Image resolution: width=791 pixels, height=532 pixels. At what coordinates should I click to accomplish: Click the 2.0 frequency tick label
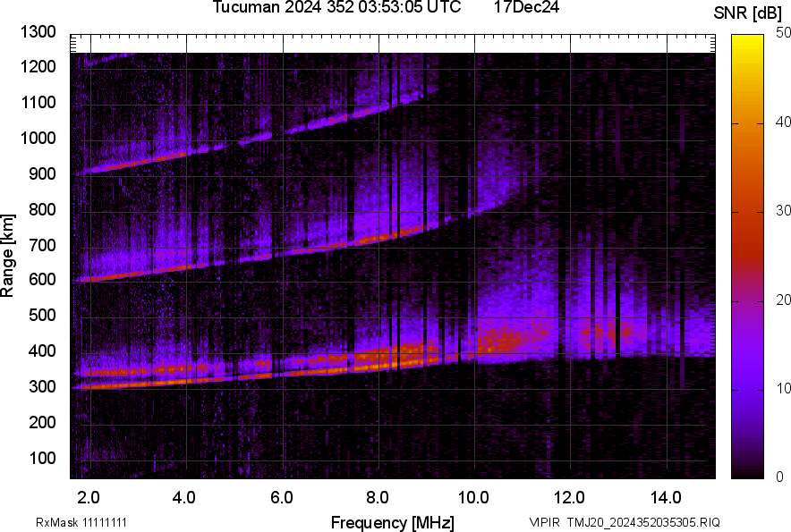[88, 497]
